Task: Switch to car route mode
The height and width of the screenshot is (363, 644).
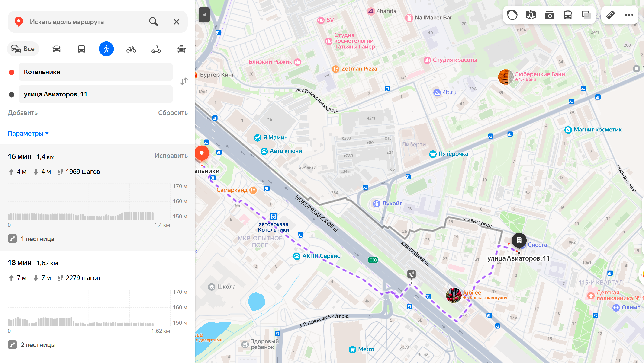Action: coord(57,49)
